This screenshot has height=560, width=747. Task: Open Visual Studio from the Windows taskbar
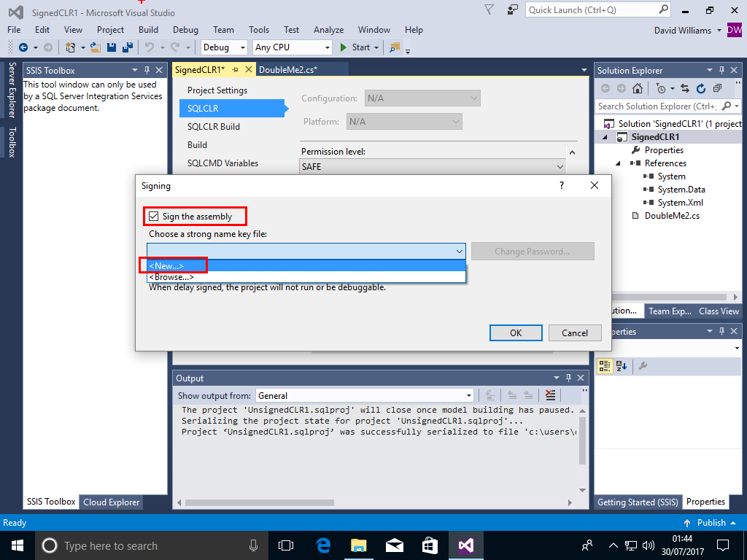point(466,545)
